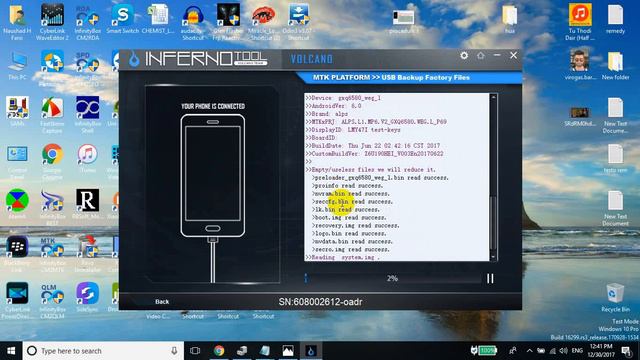This screenshot has height=360, width=640.
Task: Open the SRdRM0hd video thumbnail on desktop
Action: tap(580, 116)
